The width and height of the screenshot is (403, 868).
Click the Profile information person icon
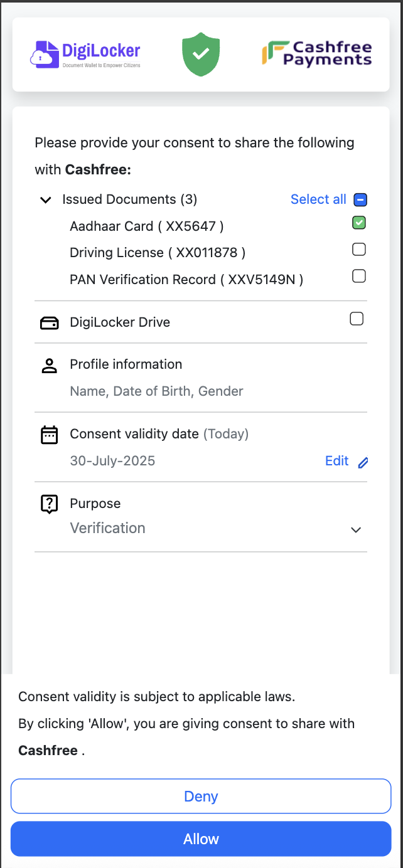(x=49, y=366)
